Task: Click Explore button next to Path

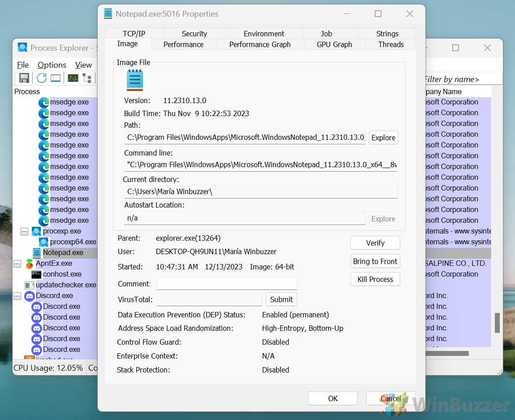Action: click(x=383, y=138)
